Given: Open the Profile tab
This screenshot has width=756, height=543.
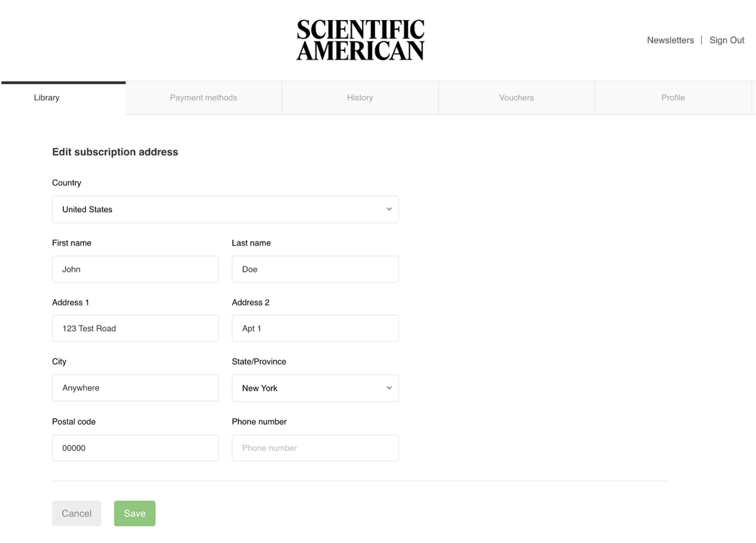Looking at the screenshot, I should point(673,98).
